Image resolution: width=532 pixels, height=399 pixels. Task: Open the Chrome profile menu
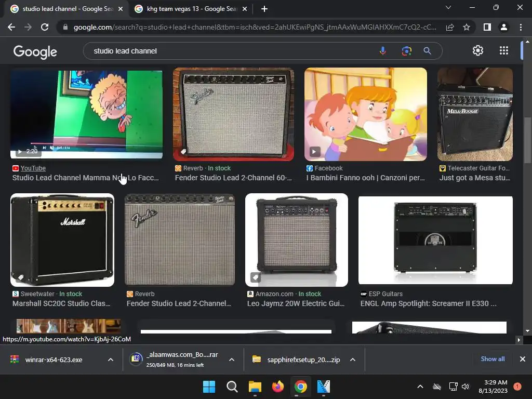[x=504, y=27]
